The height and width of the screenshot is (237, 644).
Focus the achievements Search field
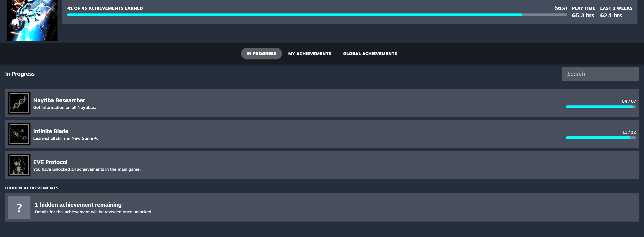pos(600,74)
